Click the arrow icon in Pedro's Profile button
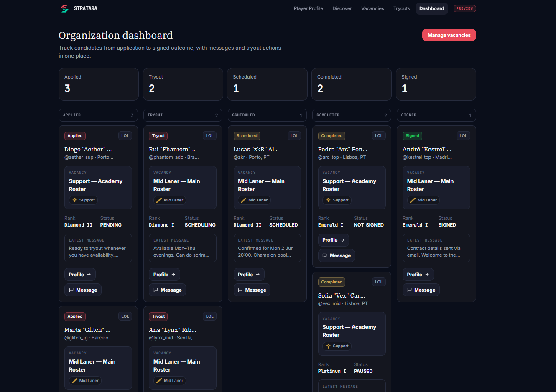Screen dimensions: 556x392 coord(342,240)
